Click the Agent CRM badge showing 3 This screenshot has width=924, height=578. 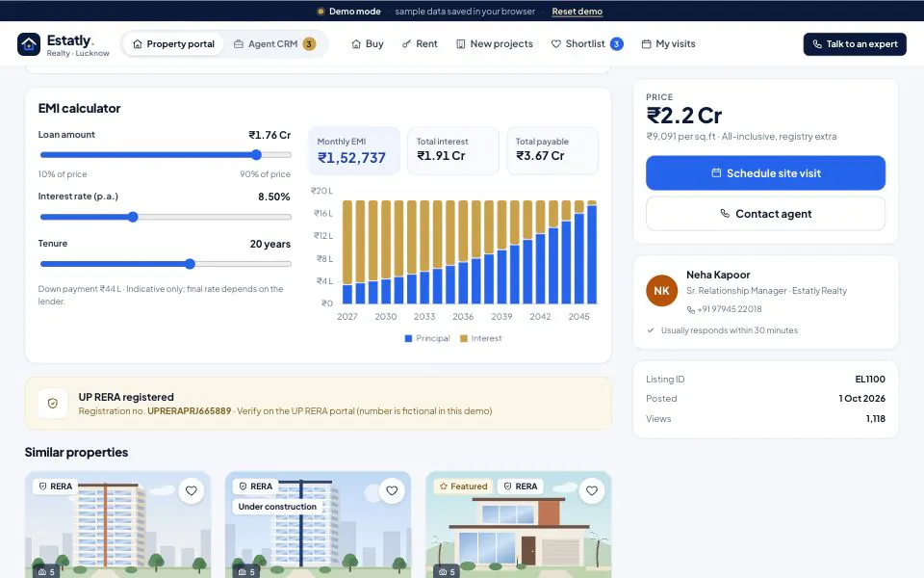tap(309, 44)
